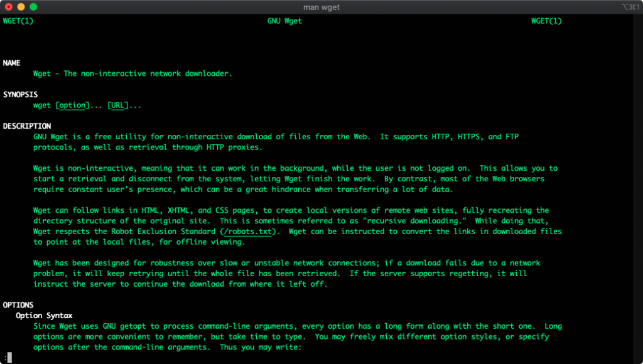
Task: Click the line 'Wget has been designed for robustness'
Action: tap(287, 263)
